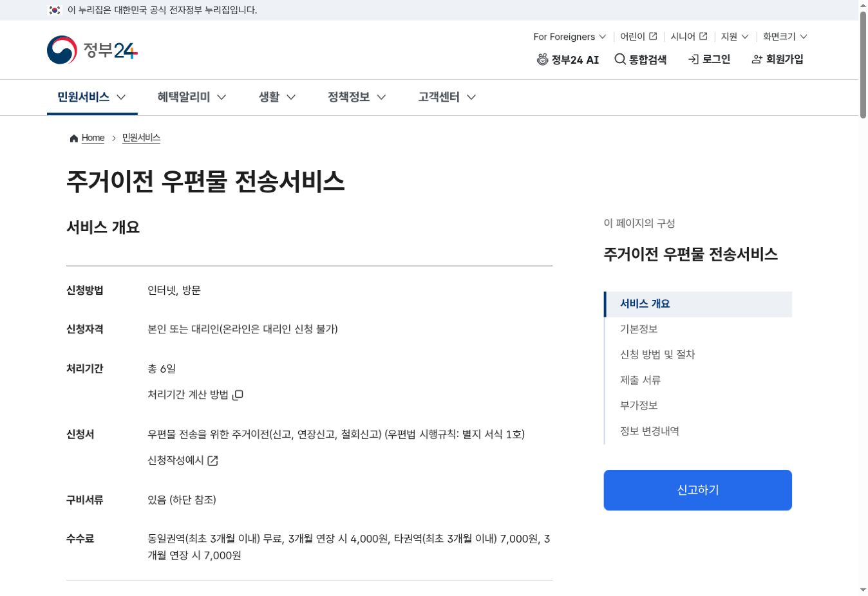Click the 회원가입 person icon
Screen dimensions: 868x596
(757, 59)
